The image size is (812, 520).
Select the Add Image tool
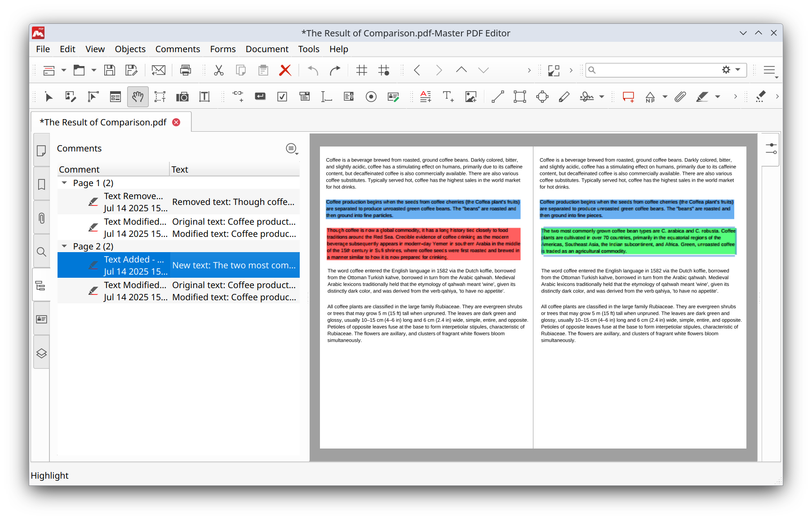470,97
